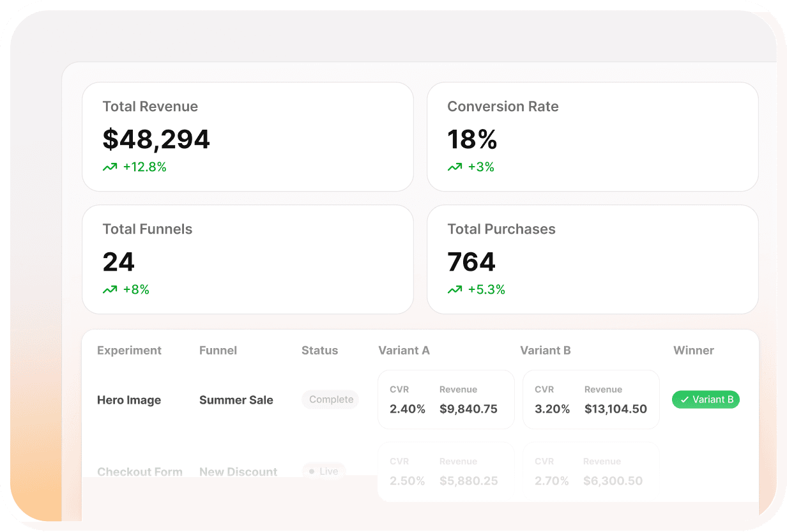Click the upward trend icon under Total Revenue

click(x=110, y=166)
